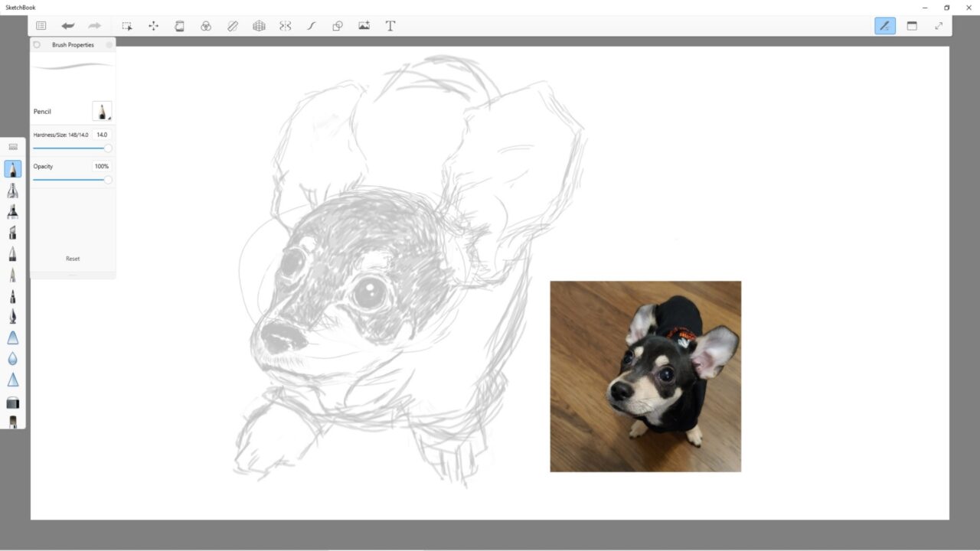The width and height of the screenshot is (980, 551).
Task: Toggle the panel window icon at top right
Action: point(912,25)
